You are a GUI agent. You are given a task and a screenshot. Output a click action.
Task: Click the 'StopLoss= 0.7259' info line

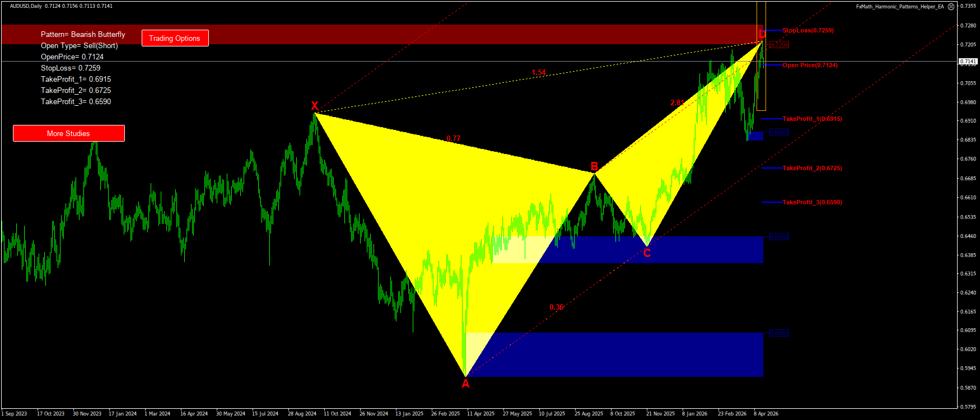click(71, 68)
